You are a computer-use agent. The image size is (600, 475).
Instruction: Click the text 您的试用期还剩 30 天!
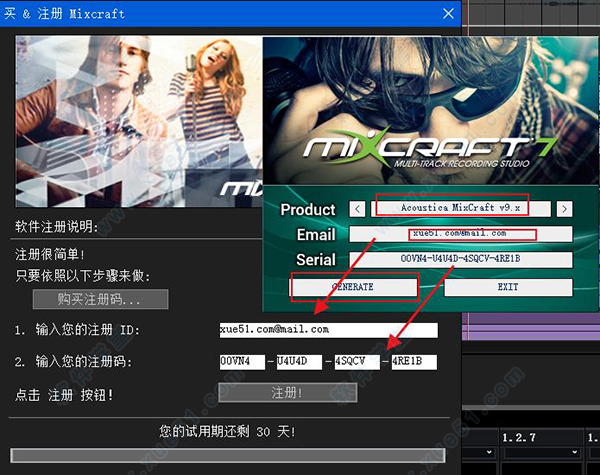point(227,432)
